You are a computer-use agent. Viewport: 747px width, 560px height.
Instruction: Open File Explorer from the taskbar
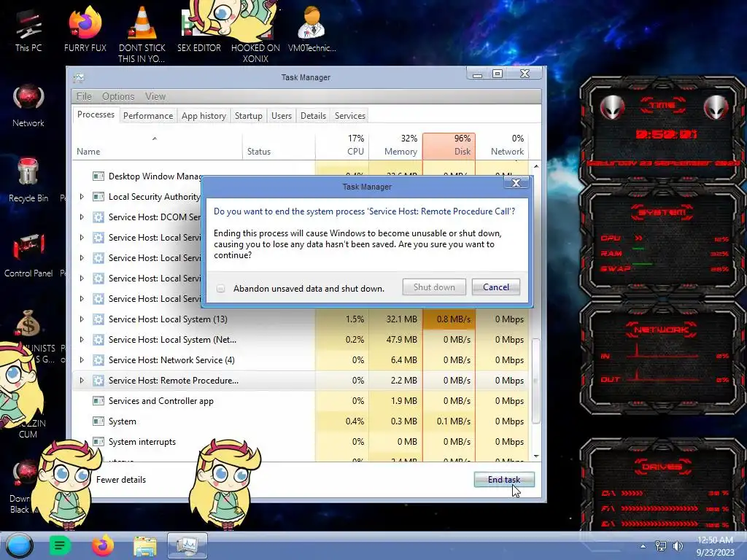[x=145, y=547]
